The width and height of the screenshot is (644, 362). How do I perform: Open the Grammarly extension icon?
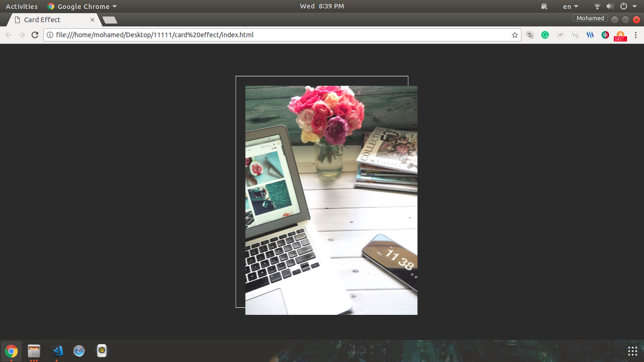pos(545,35)
